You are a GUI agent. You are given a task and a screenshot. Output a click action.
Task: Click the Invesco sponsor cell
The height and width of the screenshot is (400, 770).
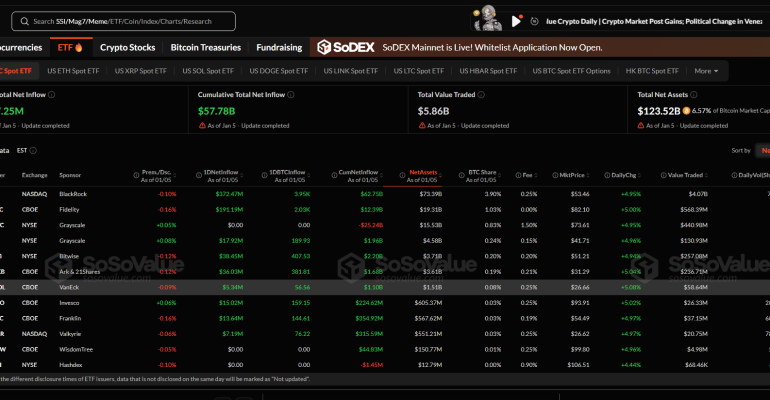[69, 303]
